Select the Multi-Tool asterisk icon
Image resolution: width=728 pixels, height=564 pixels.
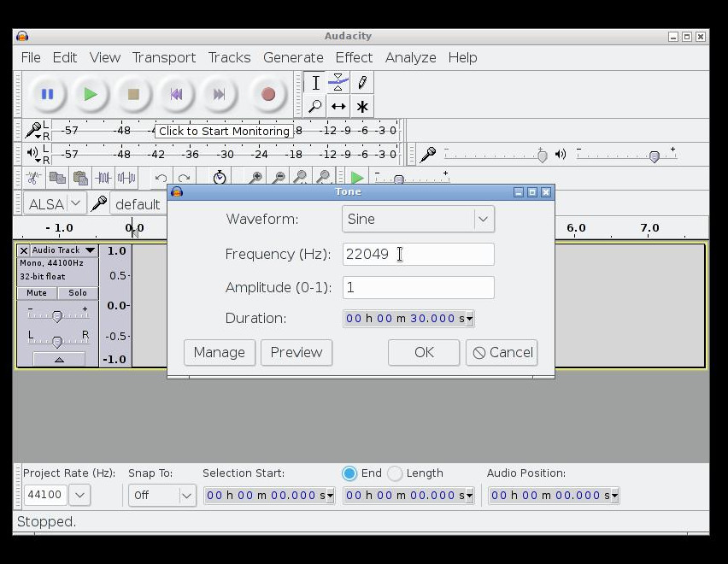point(362,107)
